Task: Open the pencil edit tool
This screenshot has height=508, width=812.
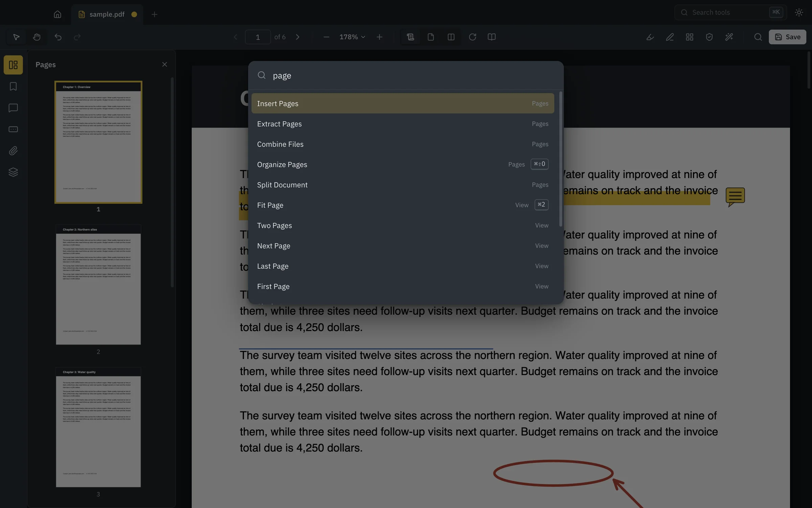Action: [x=670, y=37]
